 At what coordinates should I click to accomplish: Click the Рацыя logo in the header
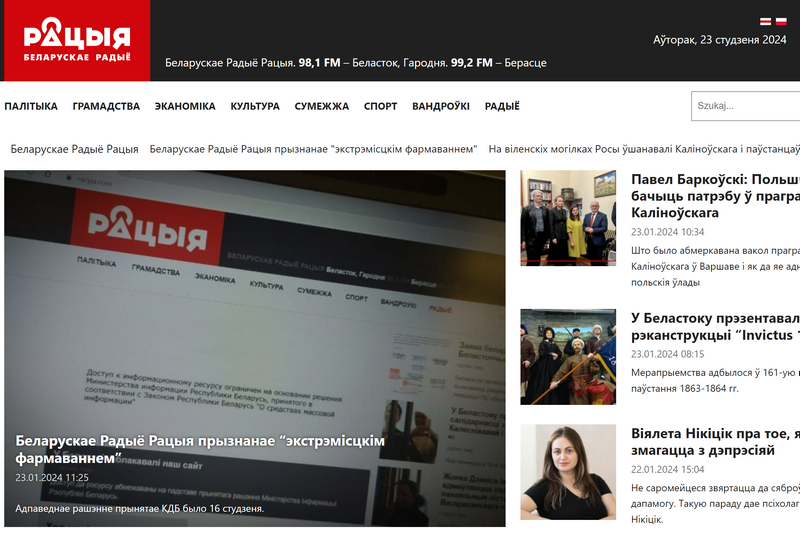pos(76,41)
